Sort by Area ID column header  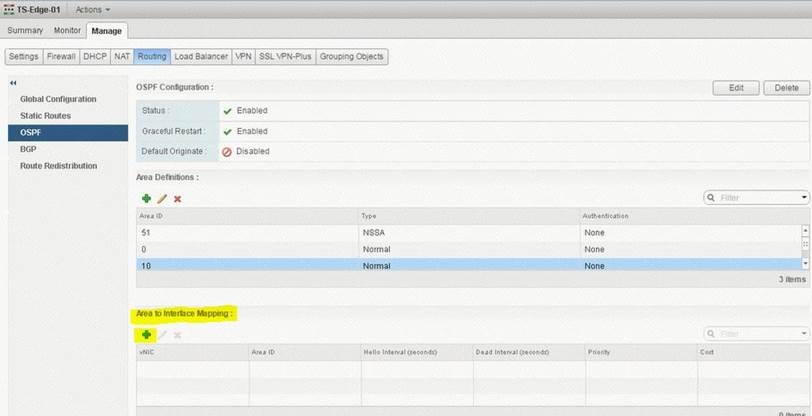[151, 215]
